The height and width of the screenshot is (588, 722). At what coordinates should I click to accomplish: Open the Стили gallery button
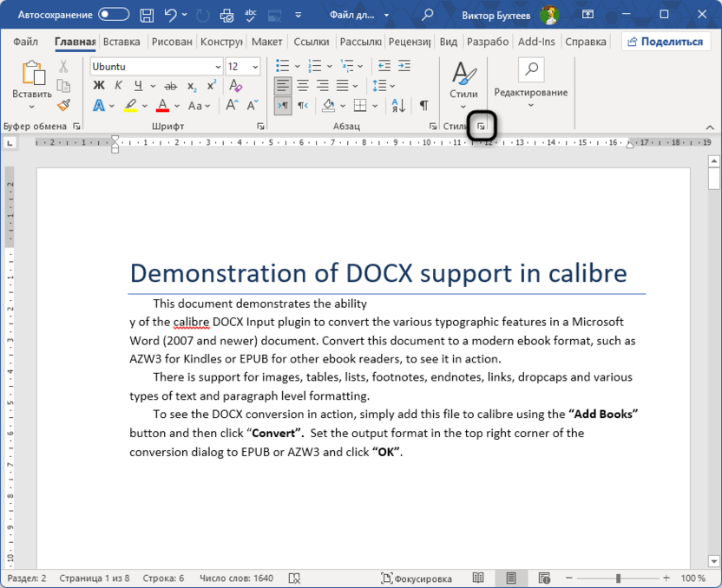point(463,84)
